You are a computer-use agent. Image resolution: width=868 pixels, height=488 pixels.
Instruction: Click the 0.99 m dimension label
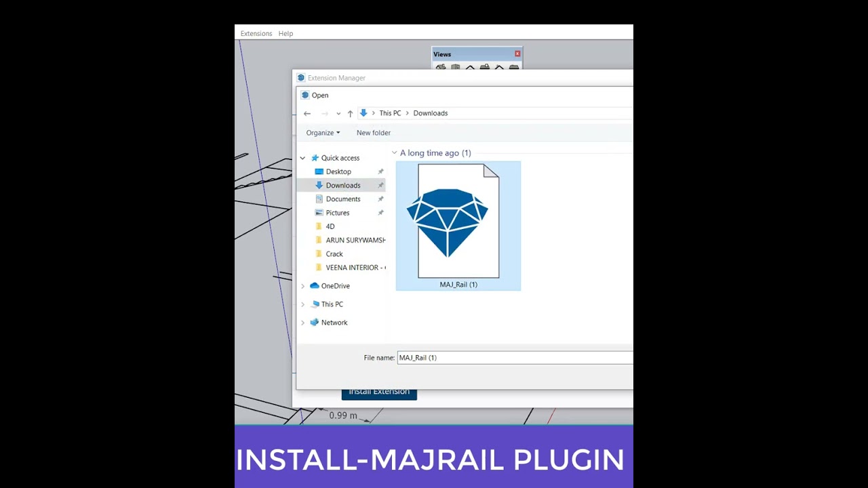[343, 415]
